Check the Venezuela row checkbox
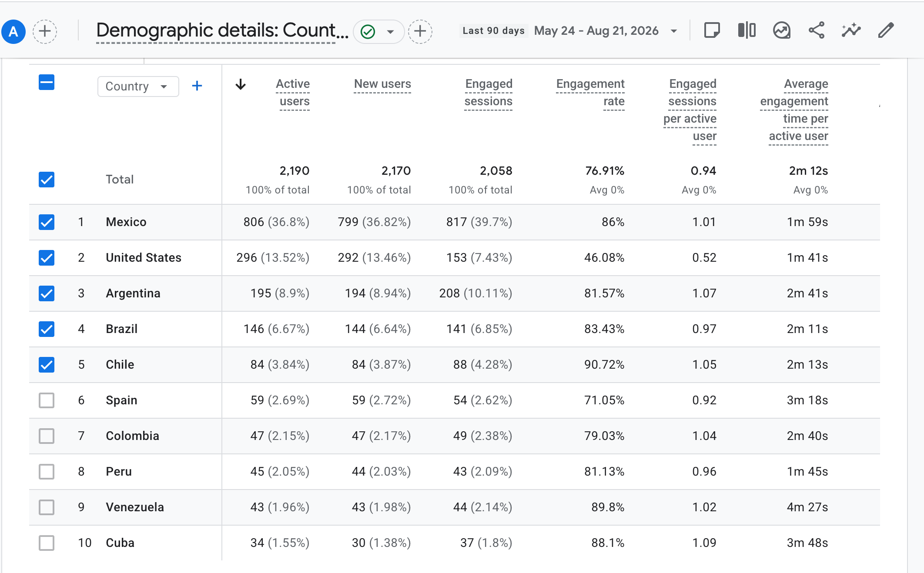Image resolution: width=924 pixels, height=573 pixels. click(47, 507)
